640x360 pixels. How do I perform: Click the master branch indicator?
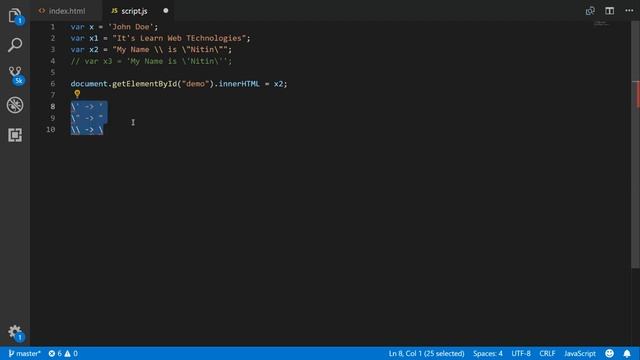pos(24,353)
